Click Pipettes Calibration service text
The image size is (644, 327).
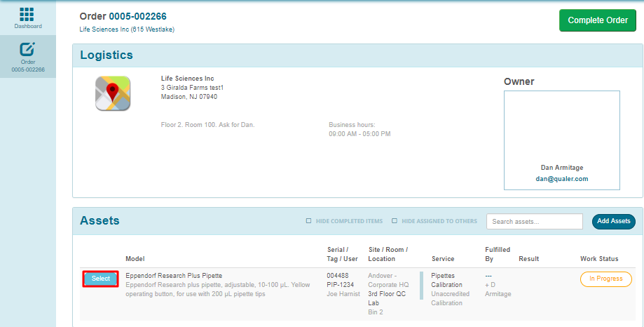coord(446,280)
